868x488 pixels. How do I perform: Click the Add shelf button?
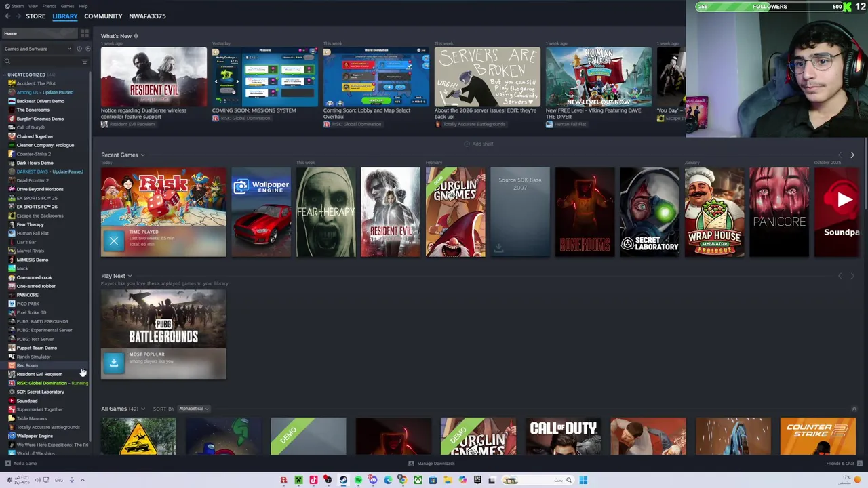(x=479, y=144)
